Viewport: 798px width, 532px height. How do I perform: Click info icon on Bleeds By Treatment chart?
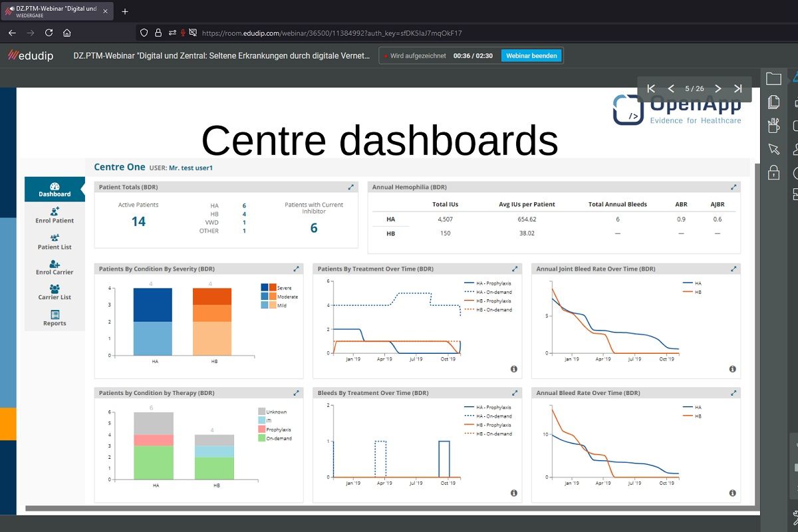[x=514, y=493]
